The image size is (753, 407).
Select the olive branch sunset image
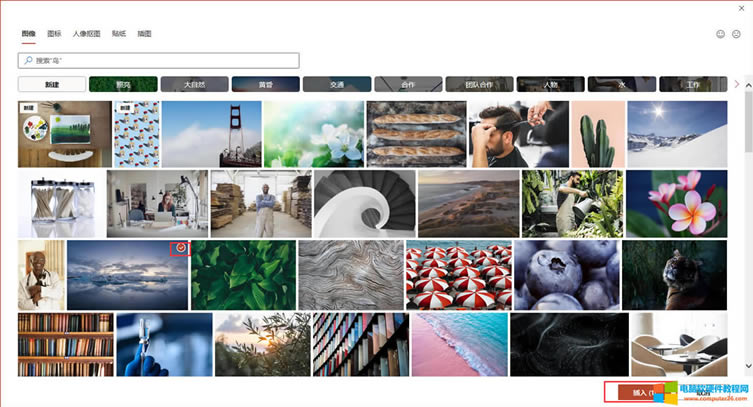point(263,345)
